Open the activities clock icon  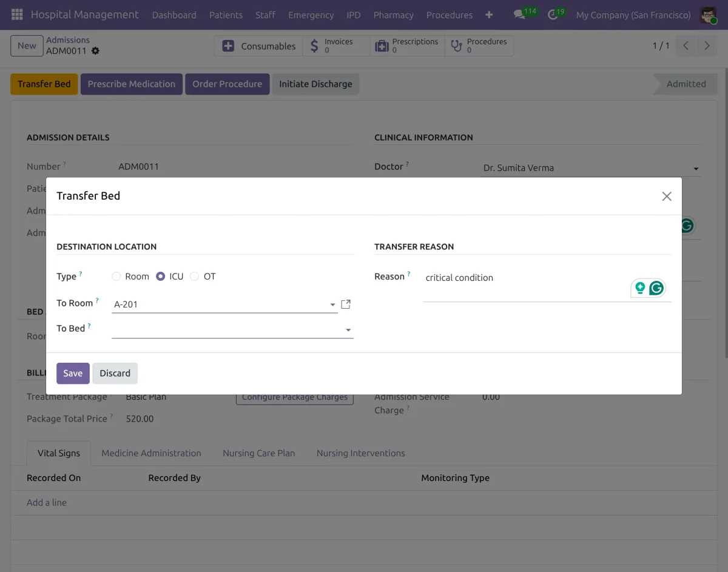click(x=552, y=15)
